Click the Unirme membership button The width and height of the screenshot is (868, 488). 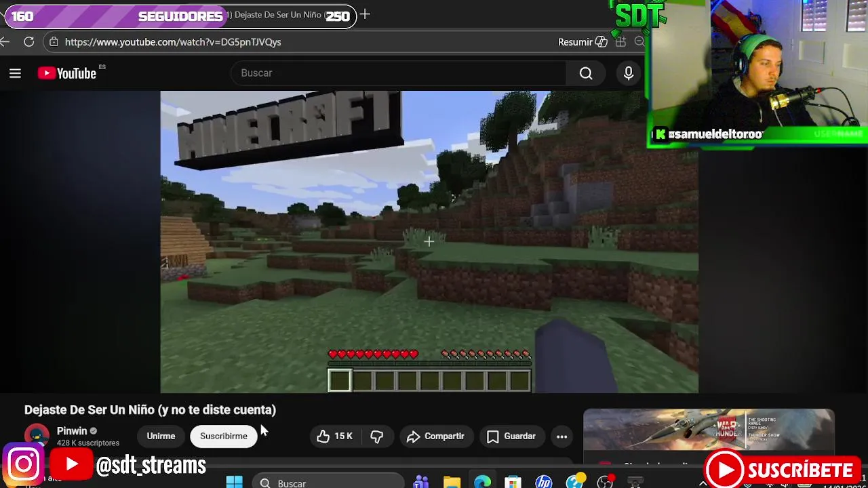point(161,436)
